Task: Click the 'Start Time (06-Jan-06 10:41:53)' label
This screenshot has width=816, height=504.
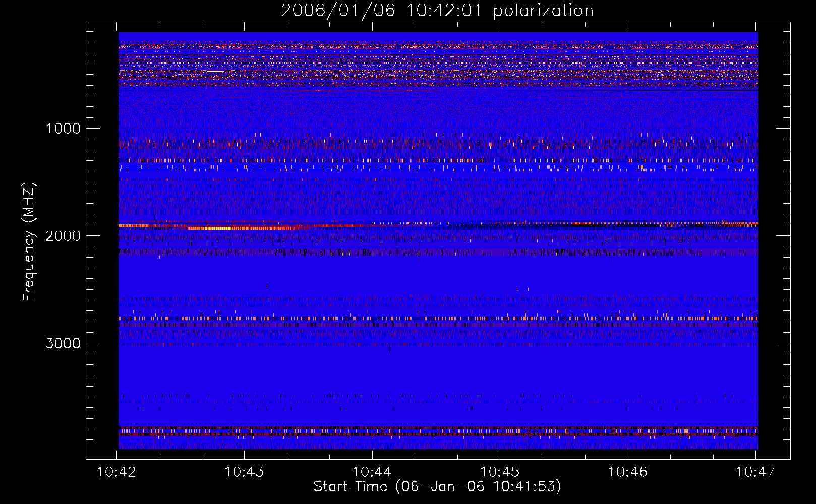Action: [x=437, y=487]
